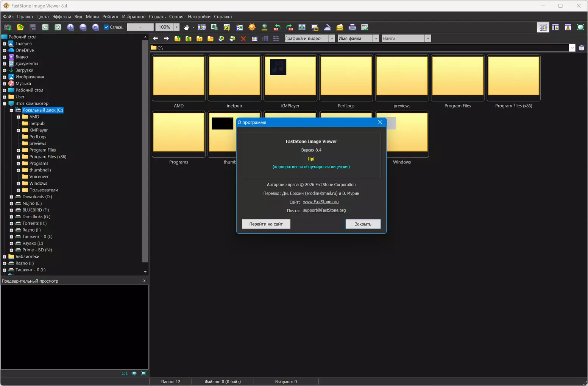588x386 pixels.
Task: Open the Файл menu
Action: 8,17
